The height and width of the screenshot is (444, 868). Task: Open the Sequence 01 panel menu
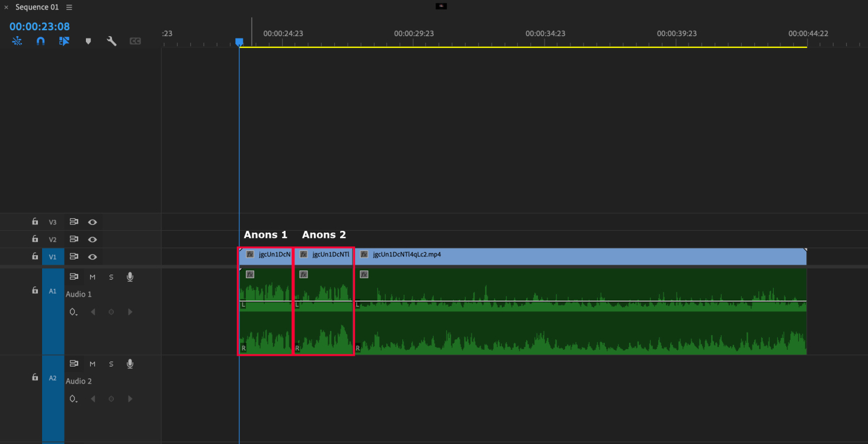point(69,7)
